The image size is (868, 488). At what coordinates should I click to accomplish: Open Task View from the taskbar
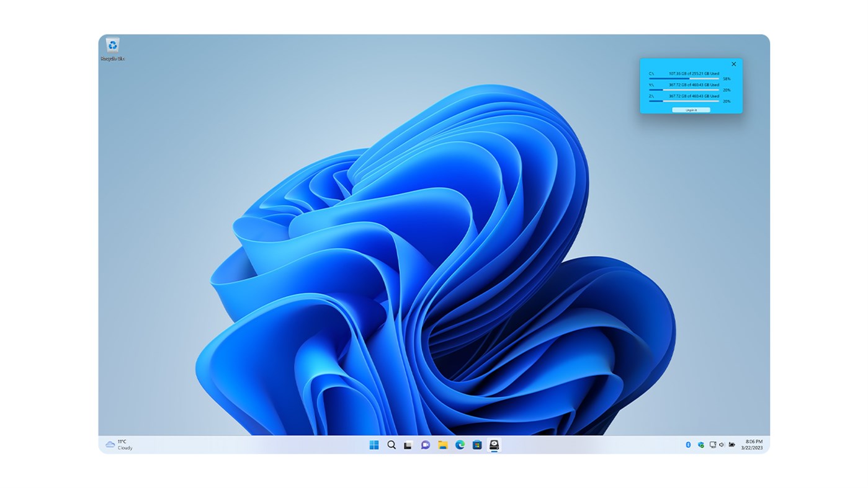coord(408,445)
